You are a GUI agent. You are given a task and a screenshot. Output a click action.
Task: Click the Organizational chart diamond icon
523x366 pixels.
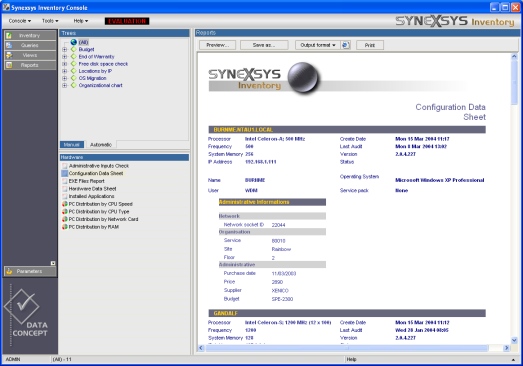(x=74, y=85)
